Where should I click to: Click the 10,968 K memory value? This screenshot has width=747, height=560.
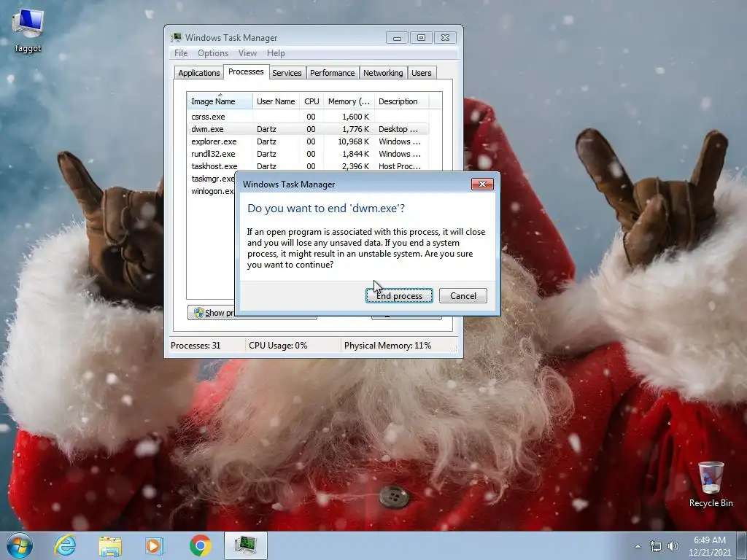pyautogui.click(x=353, y=141)
